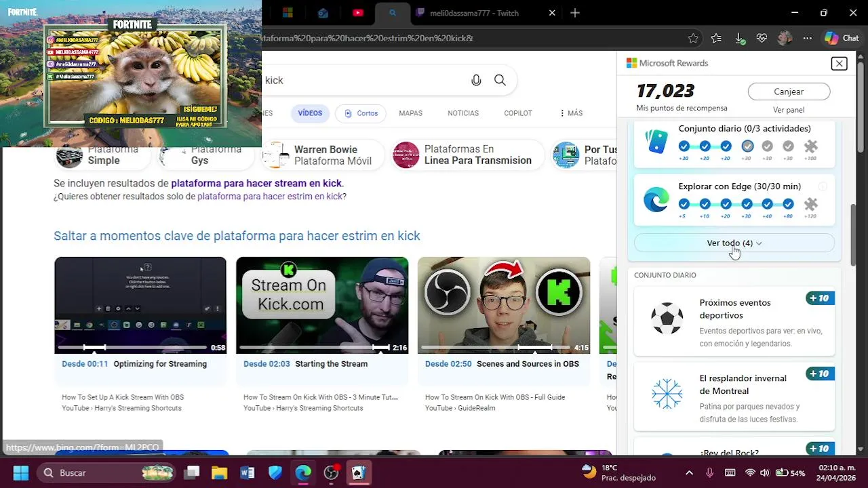This screenshot has height=488, width=868.
Task: Click first +30 checkmark in Conjunto diario
Action: (684, 146)
